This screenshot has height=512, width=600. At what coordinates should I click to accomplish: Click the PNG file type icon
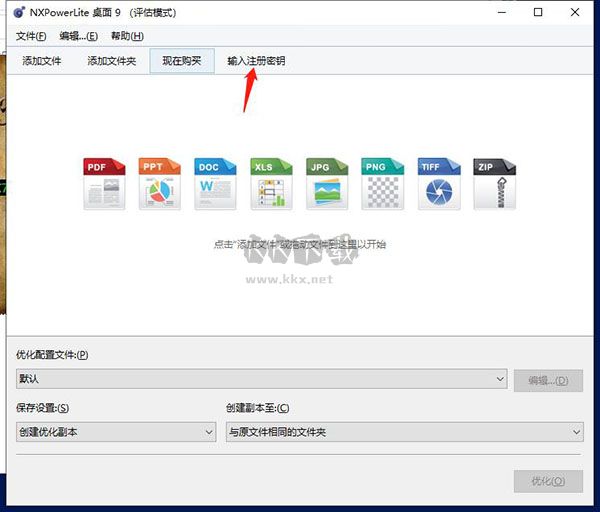[382, 184]
